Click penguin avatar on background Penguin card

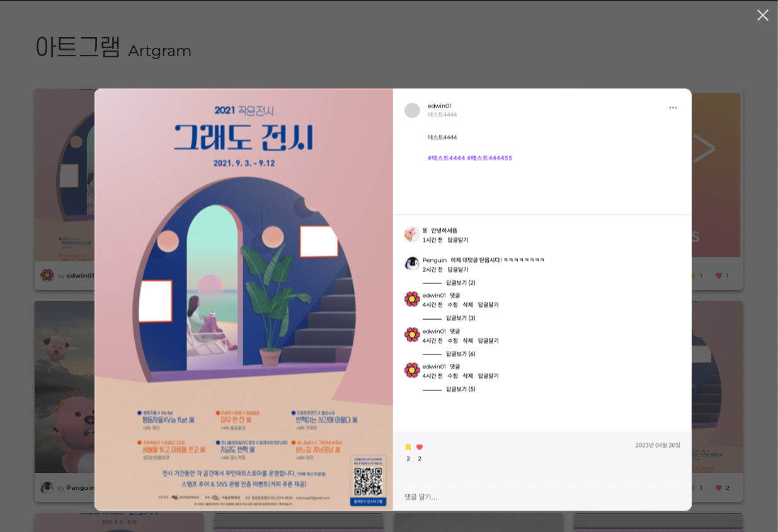(47, 487)
